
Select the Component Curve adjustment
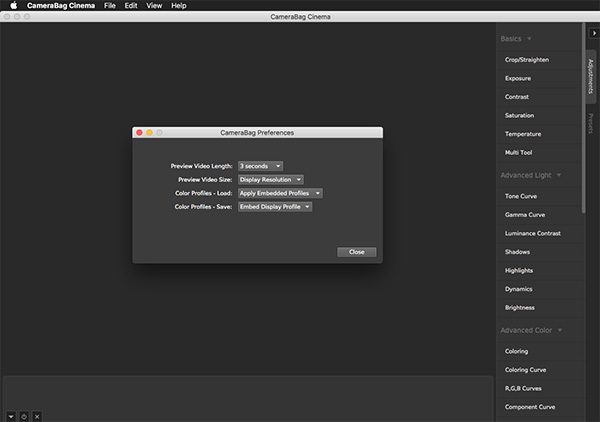(540, 407)
